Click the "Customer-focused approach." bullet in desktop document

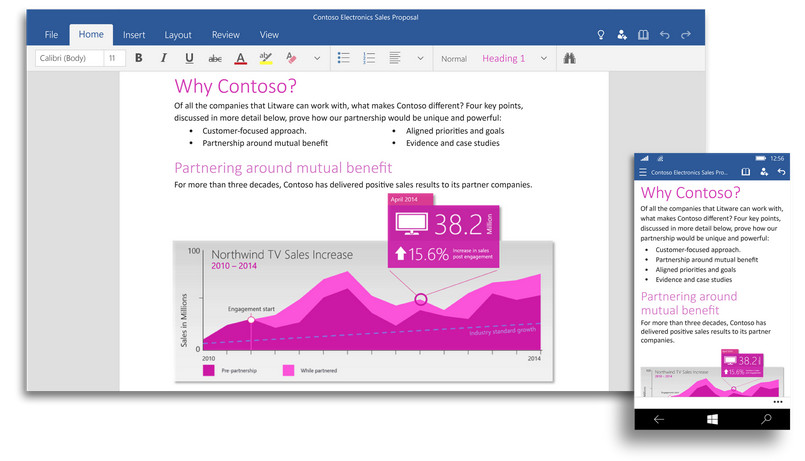click(x=254, y=131)
